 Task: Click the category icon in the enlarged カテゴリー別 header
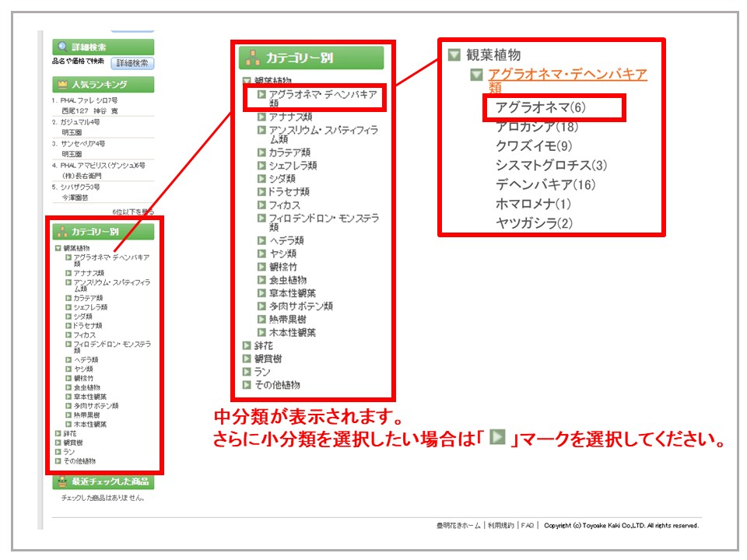pos(253,58)
